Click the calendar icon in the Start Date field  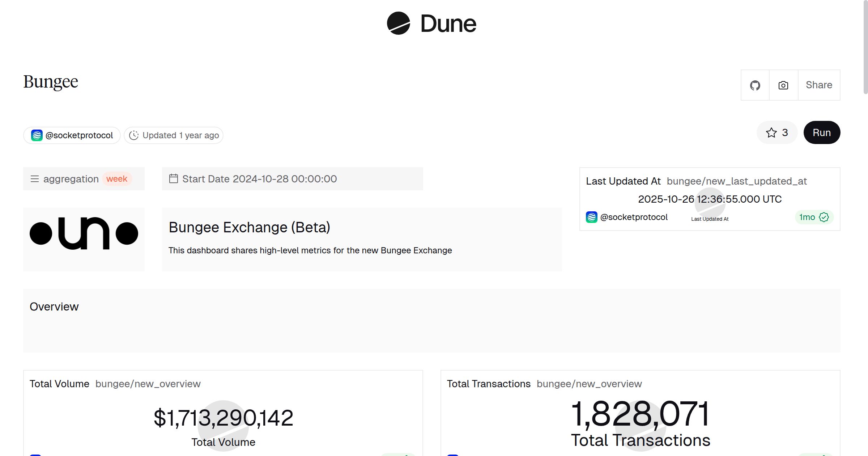click(174, 179)
